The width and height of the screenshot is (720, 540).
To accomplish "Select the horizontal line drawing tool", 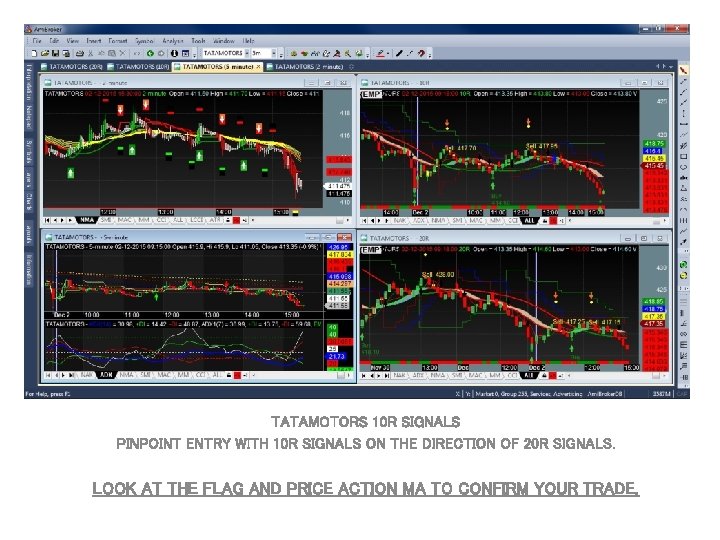I will 684,124.
